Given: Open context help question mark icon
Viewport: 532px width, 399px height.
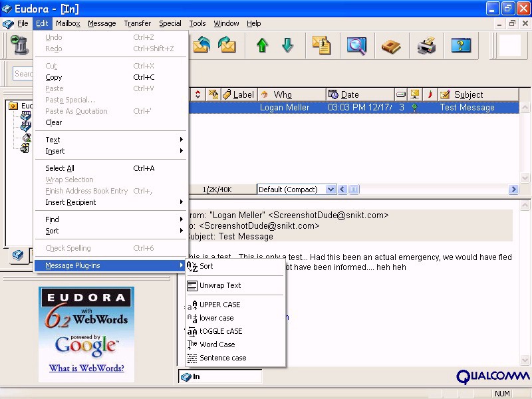Looking at the screenshot, I should click(461, 45).
